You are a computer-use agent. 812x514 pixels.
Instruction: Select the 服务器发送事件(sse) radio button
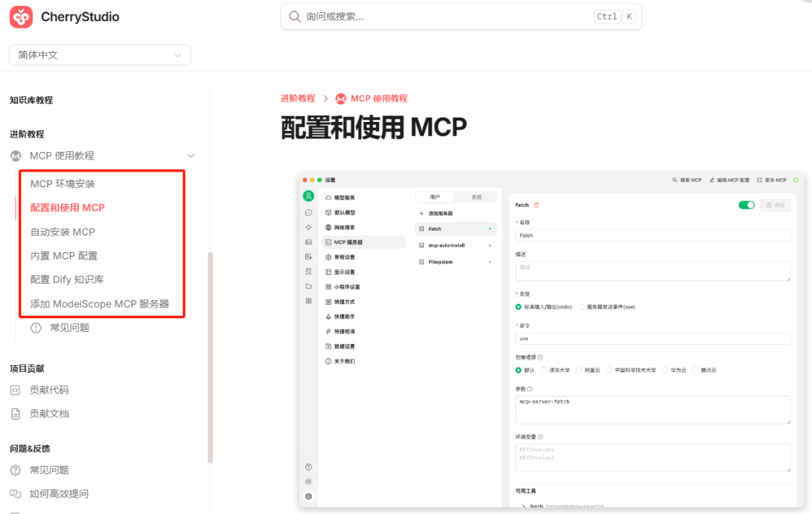pos(581,307)
